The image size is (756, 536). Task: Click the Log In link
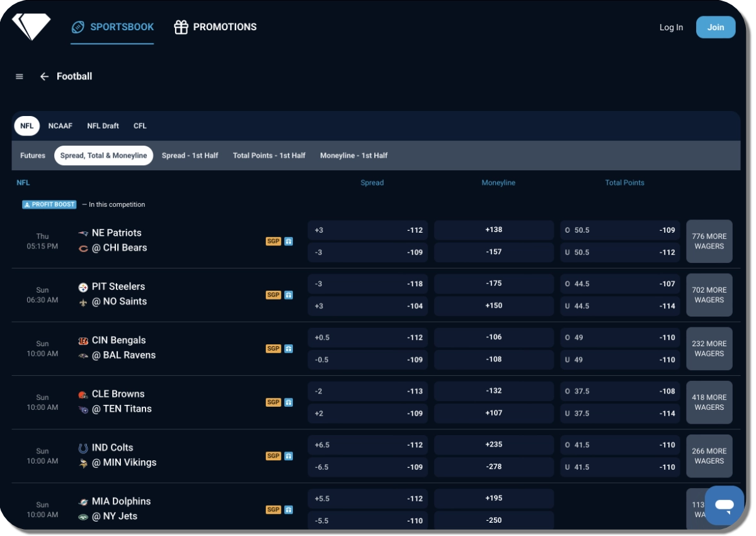(671, 27)
